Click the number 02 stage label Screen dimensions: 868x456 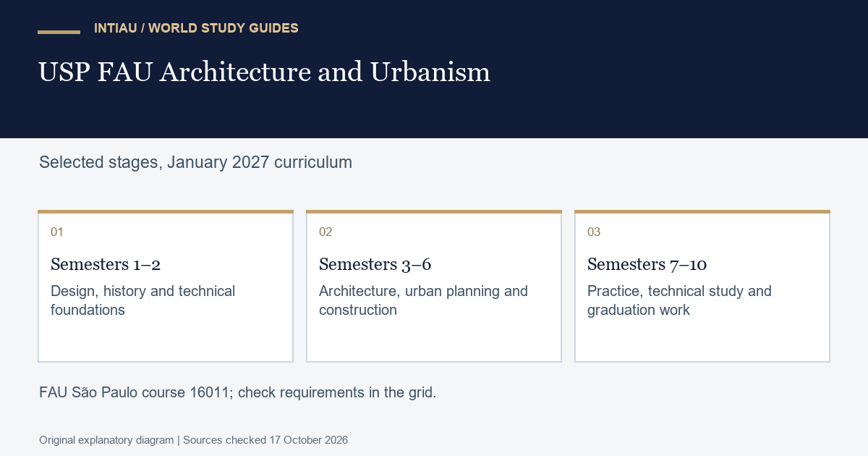(325, 232)
